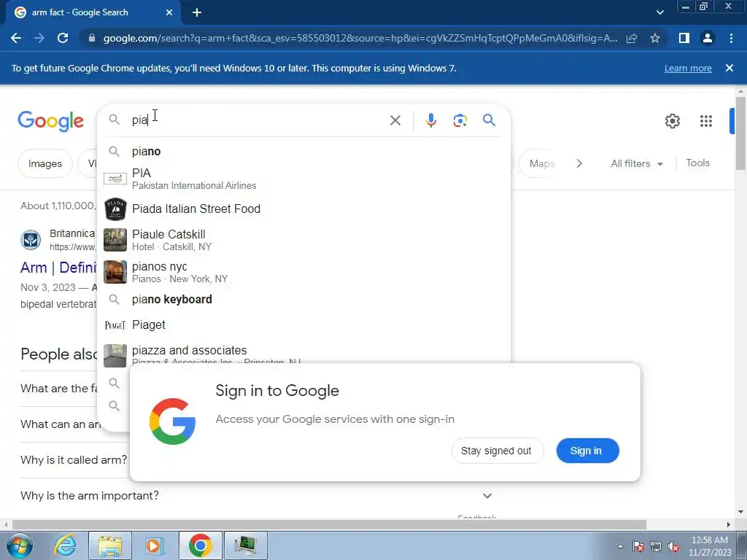
Task: Reload the page with refresh icon
Action: pyautogui.click(x=63, y=38)
